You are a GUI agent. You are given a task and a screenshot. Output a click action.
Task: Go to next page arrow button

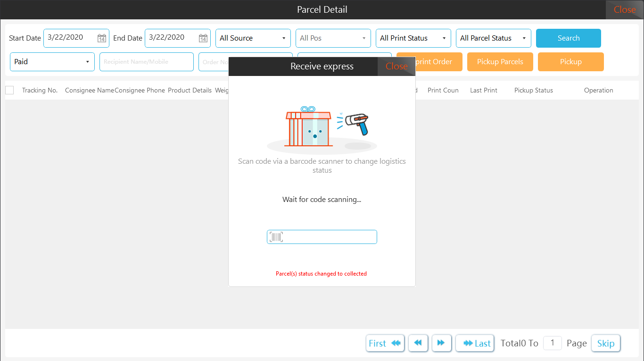pyautogui.click(x=441, y=343)
